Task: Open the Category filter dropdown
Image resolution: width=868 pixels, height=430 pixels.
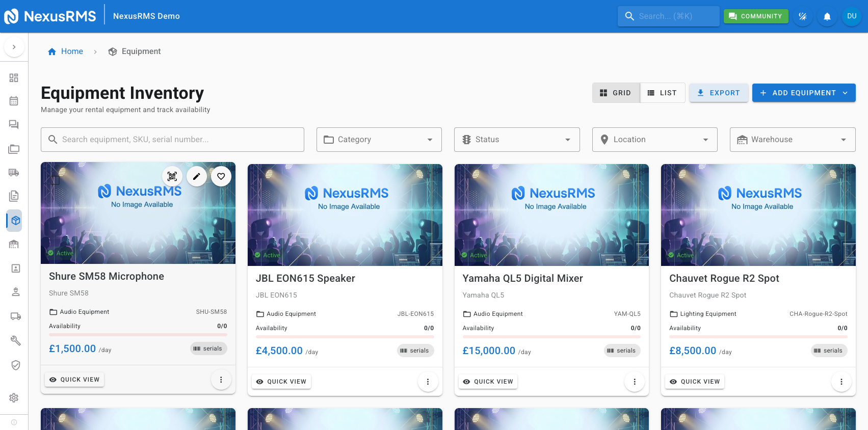Action: [x=379, y=140]
